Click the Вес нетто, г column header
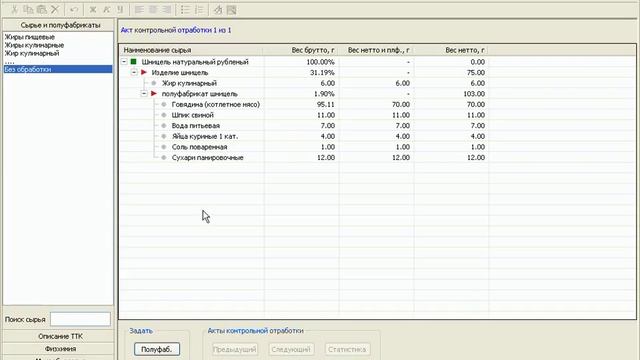Image resolution: width=640 pixels, height=360 pixels. point(451,50)
